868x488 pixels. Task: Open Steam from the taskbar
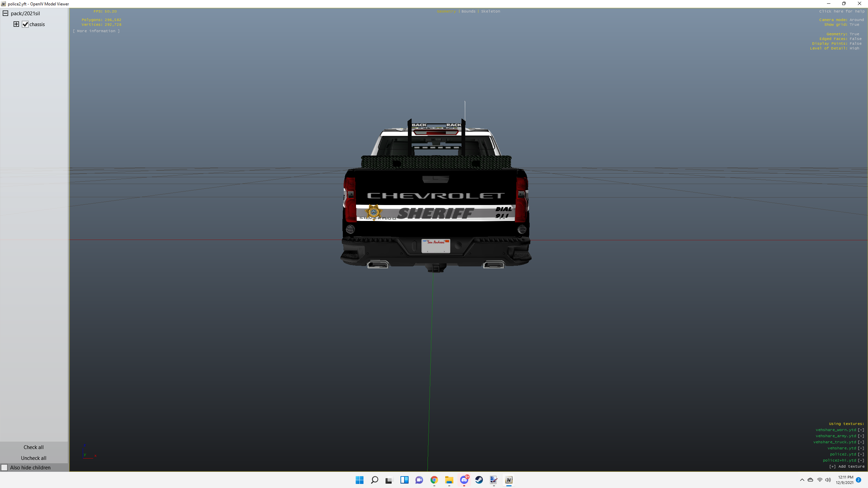point(479,480)
